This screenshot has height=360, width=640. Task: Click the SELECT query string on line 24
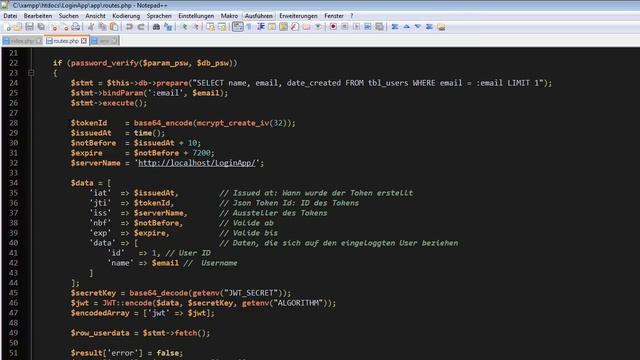(369, 83)
